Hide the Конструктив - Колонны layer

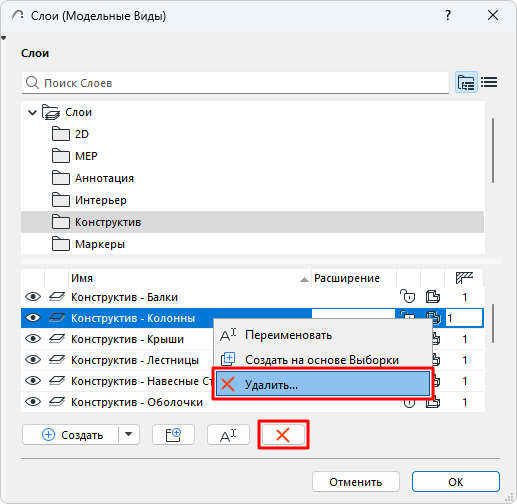point(33,318)
